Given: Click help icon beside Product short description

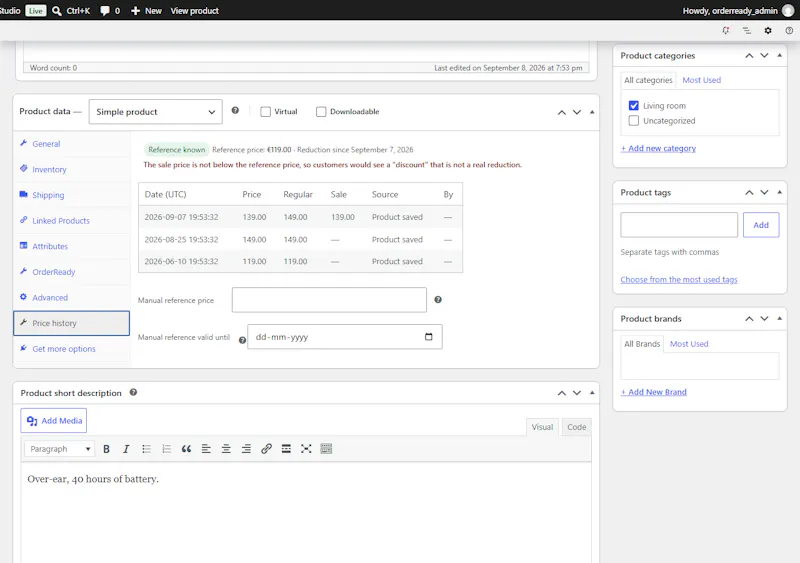Looking at the screenshot, I should tap(133, 392).
